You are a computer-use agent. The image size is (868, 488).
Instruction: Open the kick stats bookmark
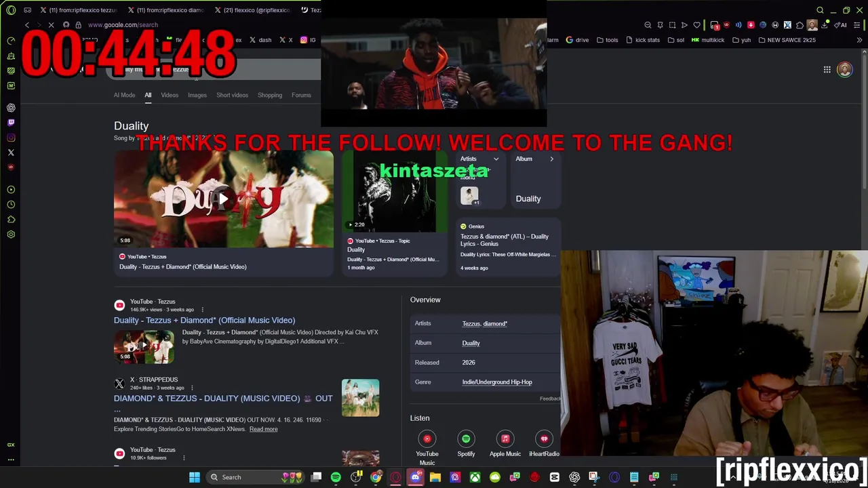tap(642, 40)
